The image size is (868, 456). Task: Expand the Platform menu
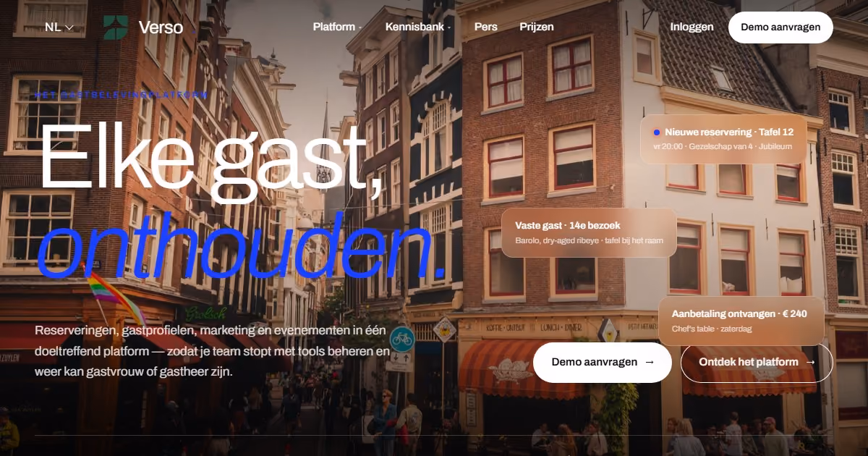[x=337, y=27]
